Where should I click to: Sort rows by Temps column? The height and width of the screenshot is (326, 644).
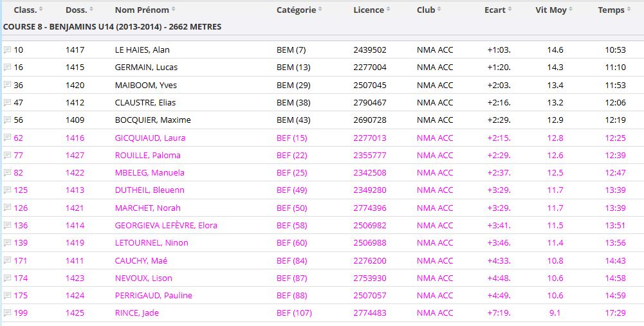coord(614,10)
